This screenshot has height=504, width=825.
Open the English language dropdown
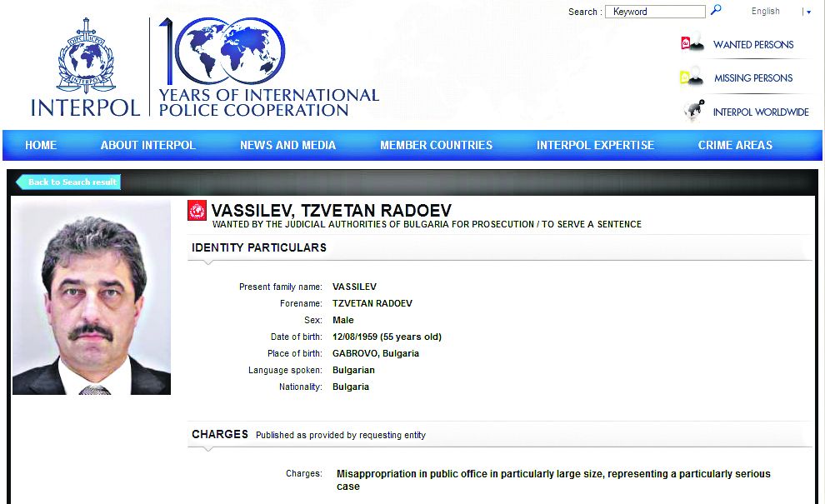pyautogui.click(x=765, y=12)
